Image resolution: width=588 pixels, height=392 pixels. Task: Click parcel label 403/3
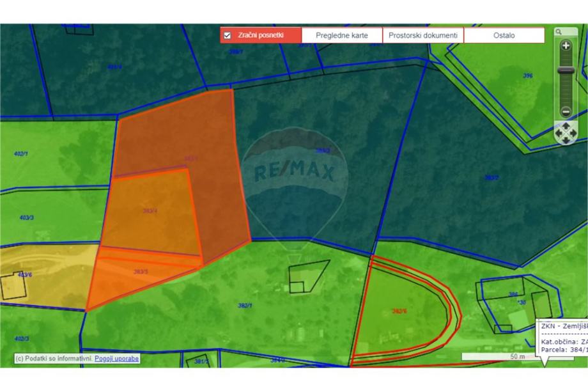[27, 217]
